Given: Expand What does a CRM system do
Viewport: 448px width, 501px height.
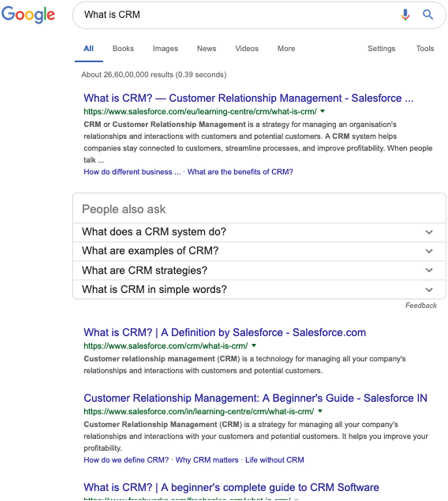Looking at the screenshot, I should pyautogui.click(x=259, y=232).
